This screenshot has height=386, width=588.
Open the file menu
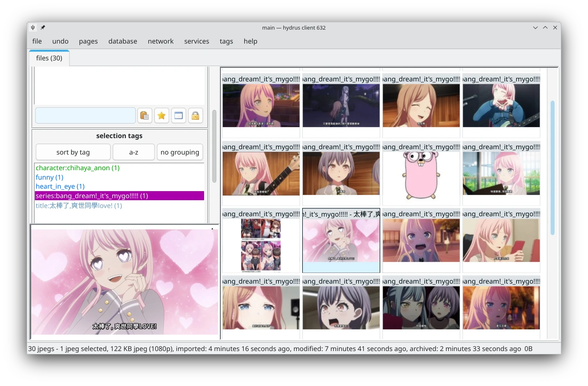(x=37, y=41)
